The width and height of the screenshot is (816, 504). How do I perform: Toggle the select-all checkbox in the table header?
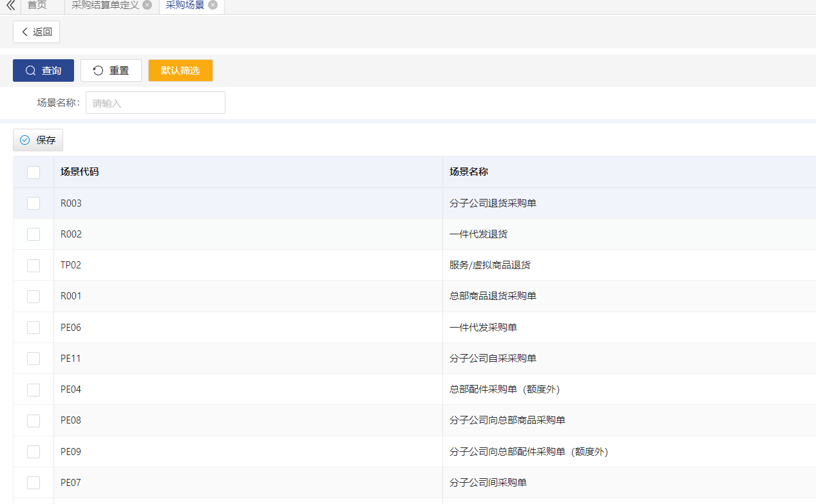(x=33, y=172)
